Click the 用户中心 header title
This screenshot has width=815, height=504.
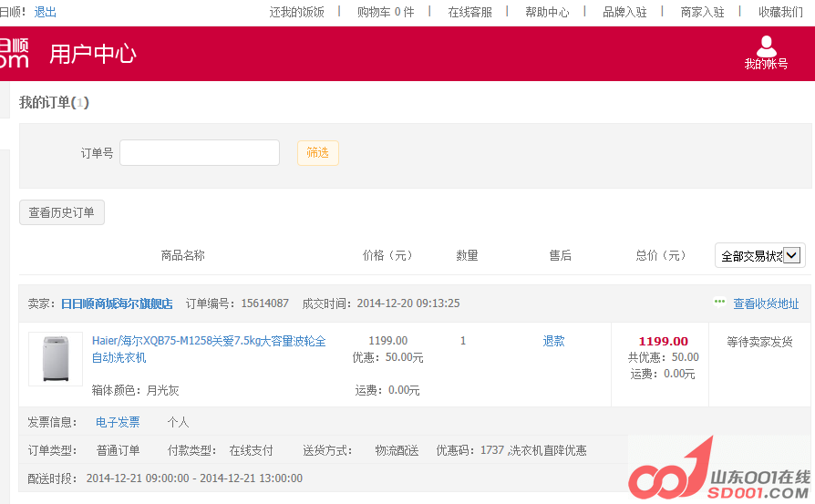[x=93, y=54]
